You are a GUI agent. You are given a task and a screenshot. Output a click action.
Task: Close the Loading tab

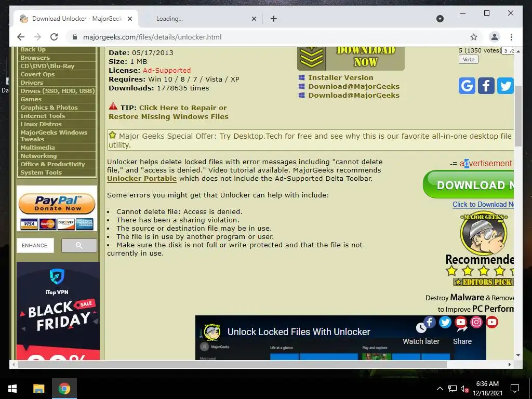(x=254, y=19)
